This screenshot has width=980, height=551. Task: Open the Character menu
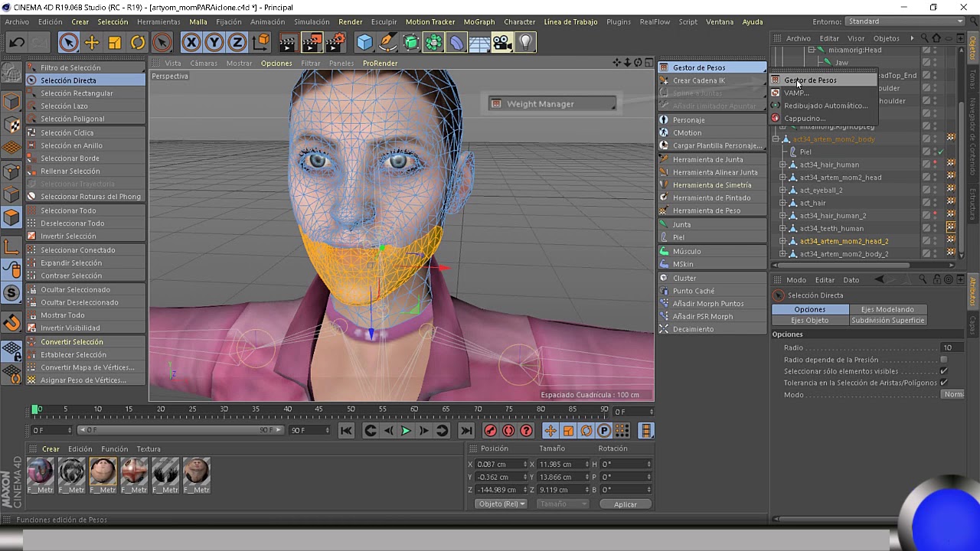point(519,21)
